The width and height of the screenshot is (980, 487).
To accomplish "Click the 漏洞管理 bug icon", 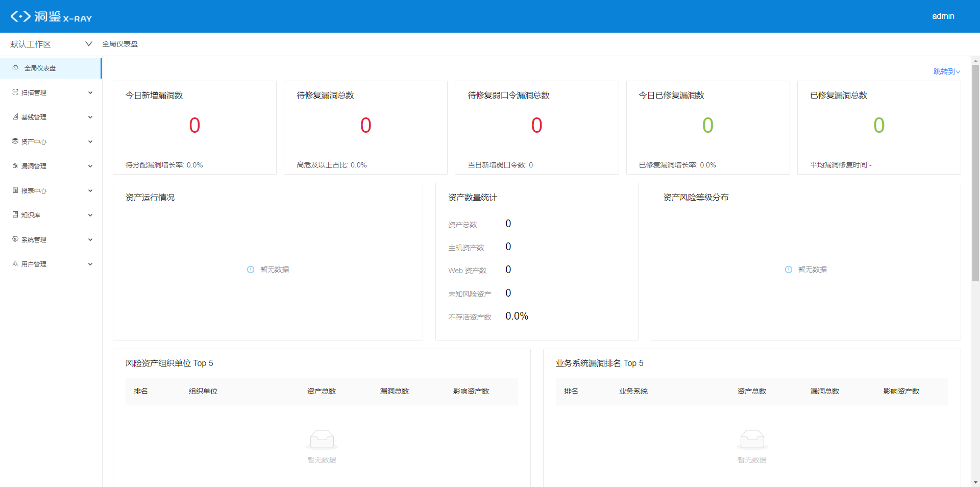I will pyautogui.click(x=15, y=166).
